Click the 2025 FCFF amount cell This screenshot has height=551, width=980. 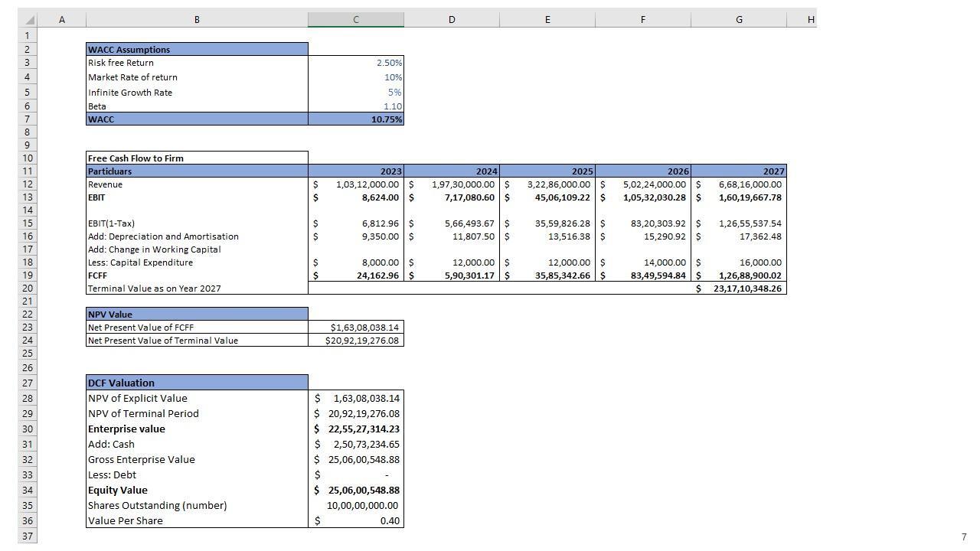[547, 275]
